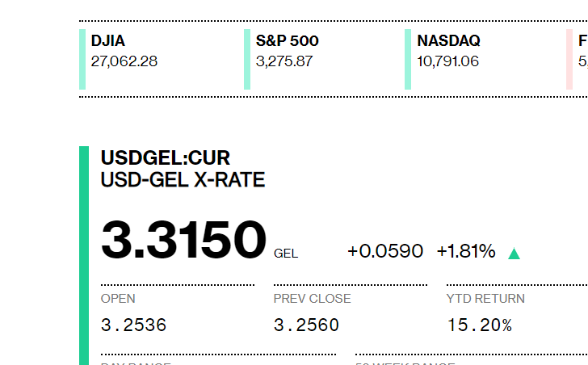Click the +0.0590 price change value
This screenshot has width=588, height=365.
[x=385, y=251]
